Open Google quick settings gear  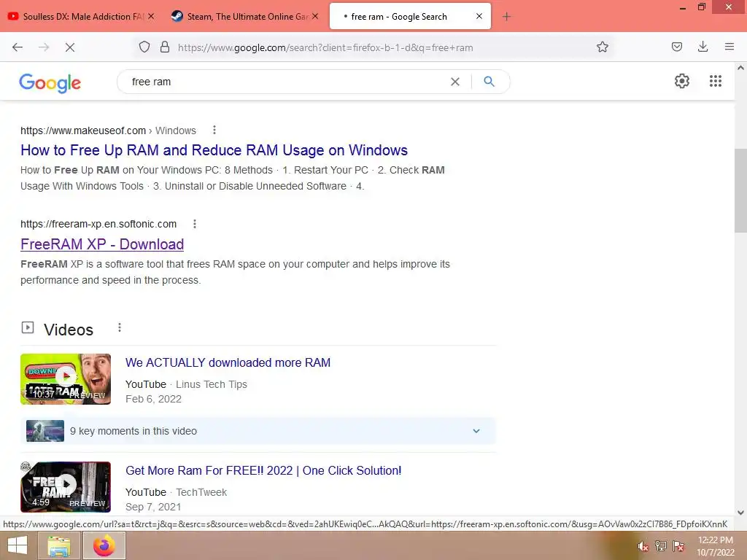click(x=682, y=81)
